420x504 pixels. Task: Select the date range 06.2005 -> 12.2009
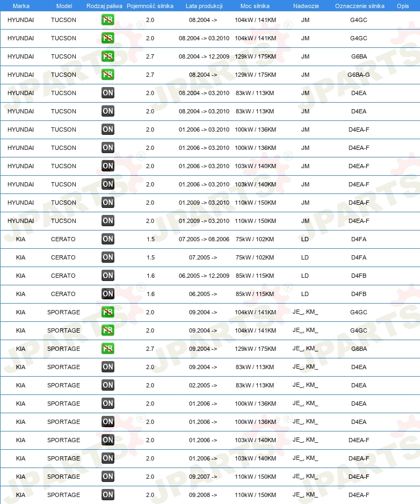(204, 276)
